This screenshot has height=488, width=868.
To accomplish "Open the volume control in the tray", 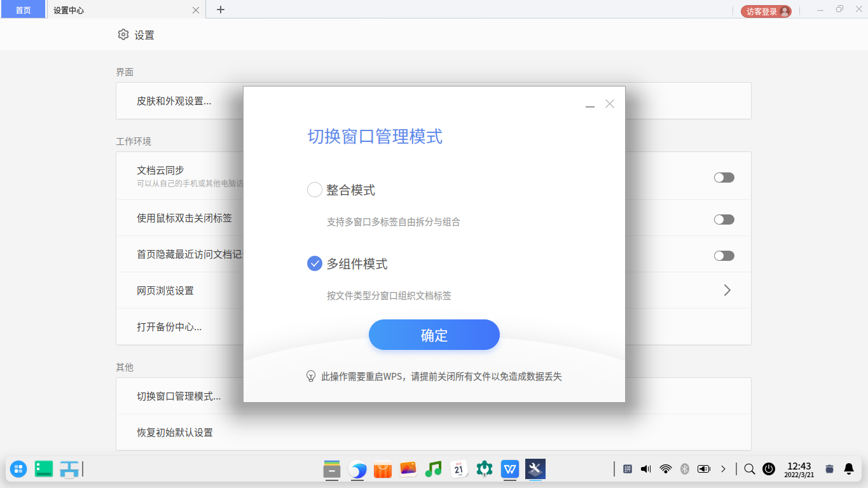I will pyautogui.click(x=645, y=469).
